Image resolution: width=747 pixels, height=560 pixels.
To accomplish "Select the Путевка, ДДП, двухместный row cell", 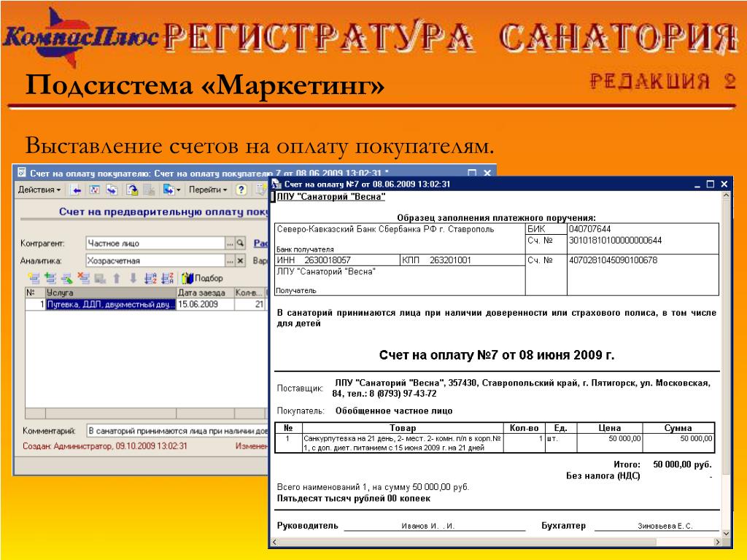I will pyautogui.click(x=111, y=304).
